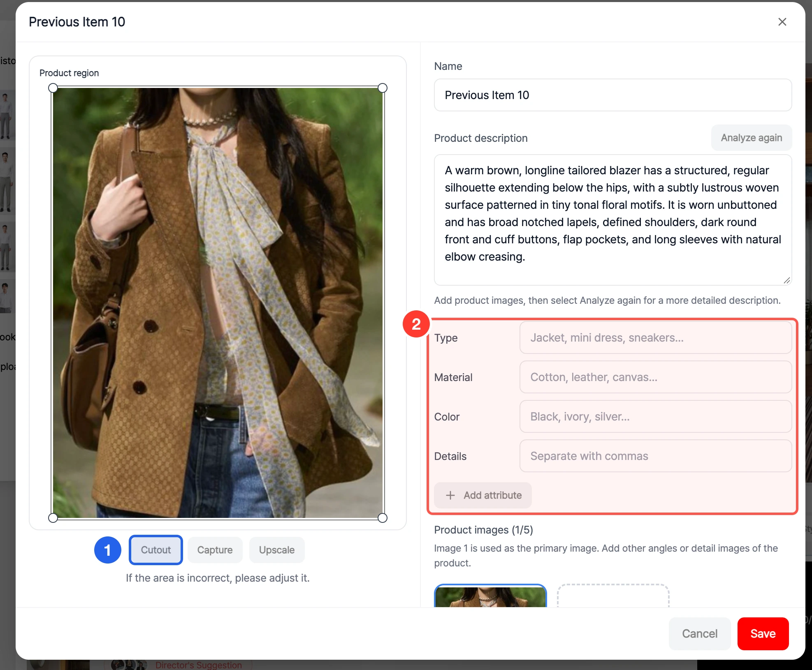Grab the bottom-right crop handle

(382, 518)
